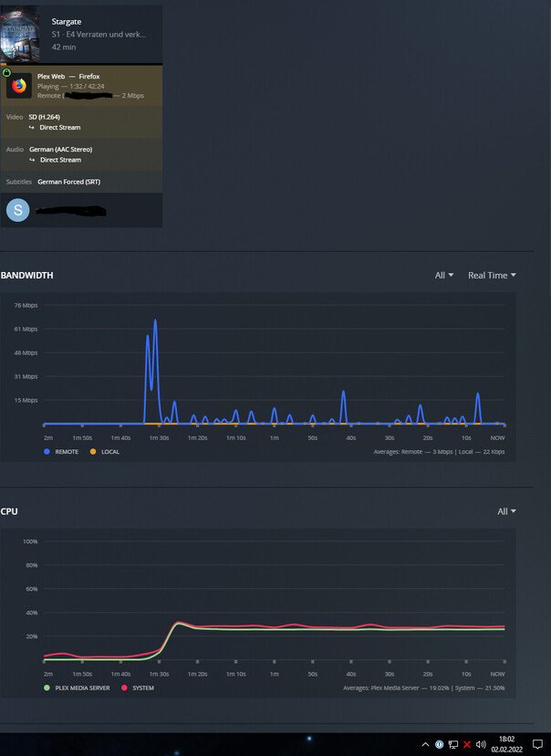This screenshot has height=756, width=551.
Task: Click the blue REMOTE legend color dot
Action: pos(47,452)
